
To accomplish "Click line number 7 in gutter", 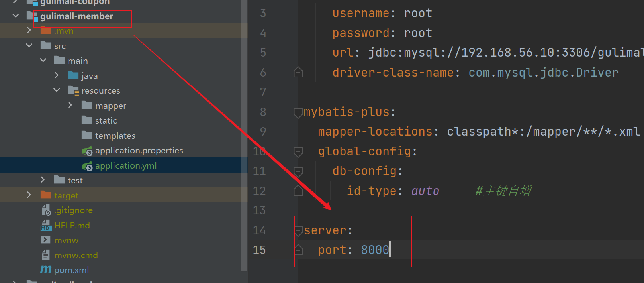I will (263, 92).
